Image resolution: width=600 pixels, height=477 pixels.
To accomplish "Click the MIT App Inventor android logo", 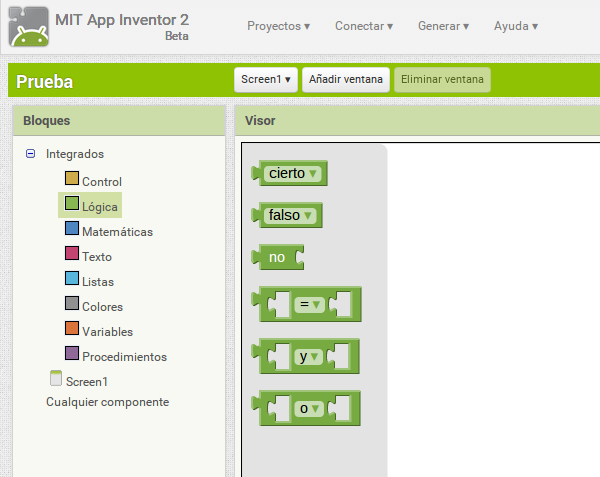I will (x=29, y=26).
